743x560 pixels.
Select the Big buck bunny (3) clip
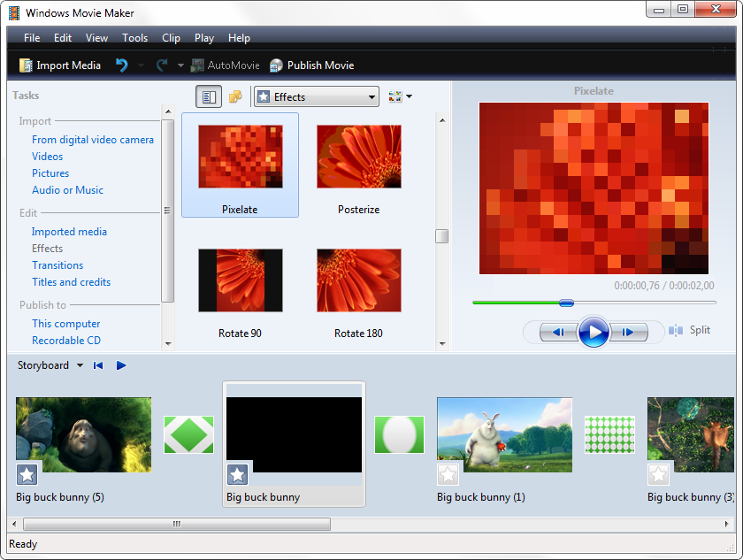(x=691, y=434)
